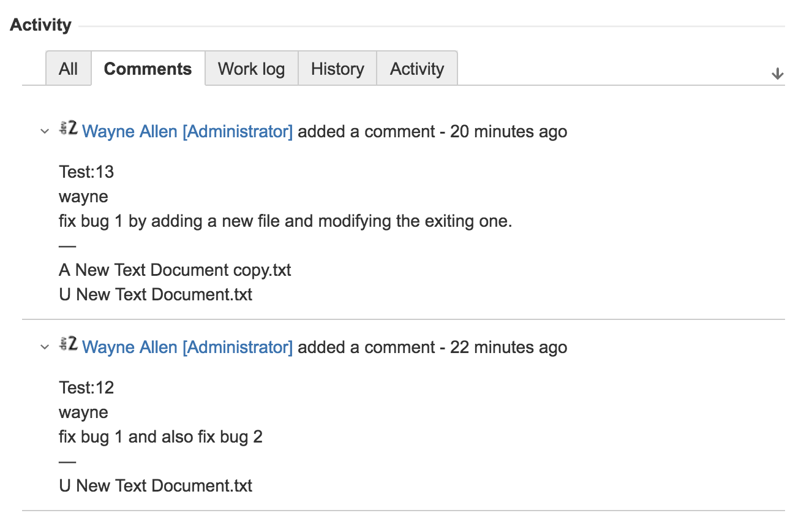Switch to the All tab

point(69,69)
